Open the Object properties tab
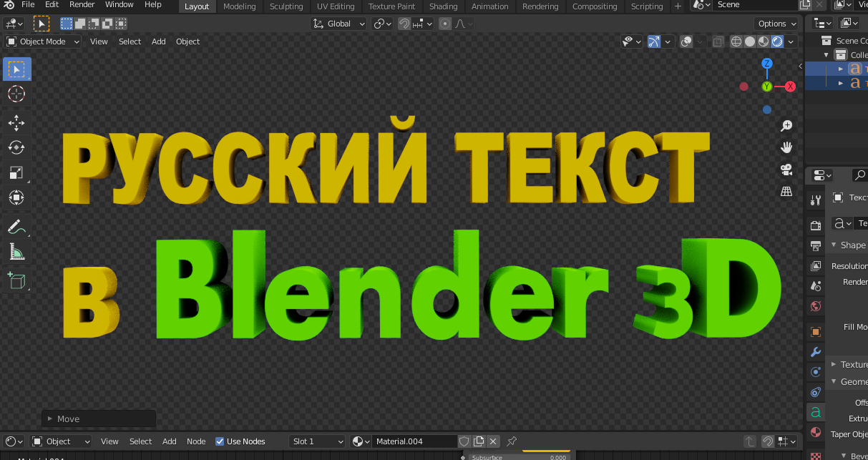 click(x=815, y=332)
